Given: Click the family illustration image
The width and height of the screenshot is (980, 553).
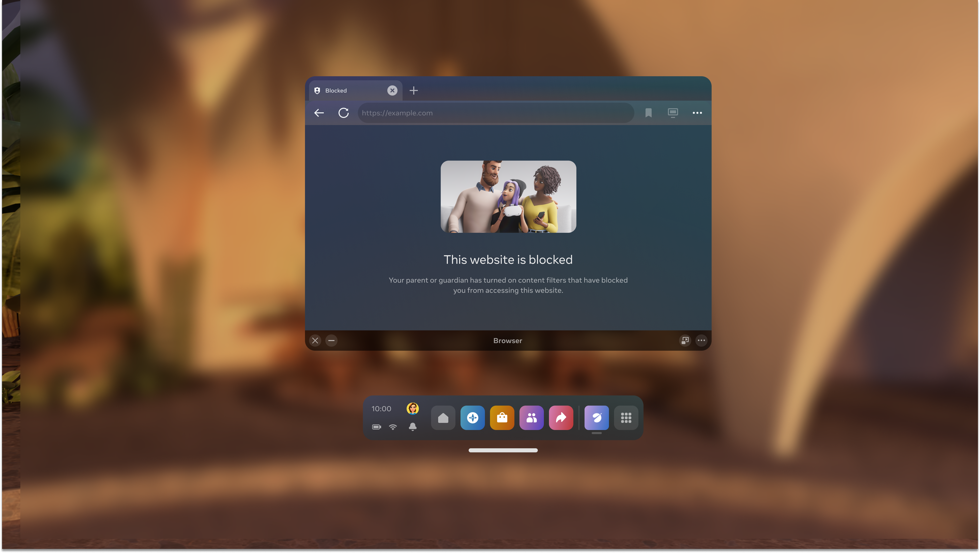Looking at the screenshot, I should pyautogui.click(x=508, y=197).
